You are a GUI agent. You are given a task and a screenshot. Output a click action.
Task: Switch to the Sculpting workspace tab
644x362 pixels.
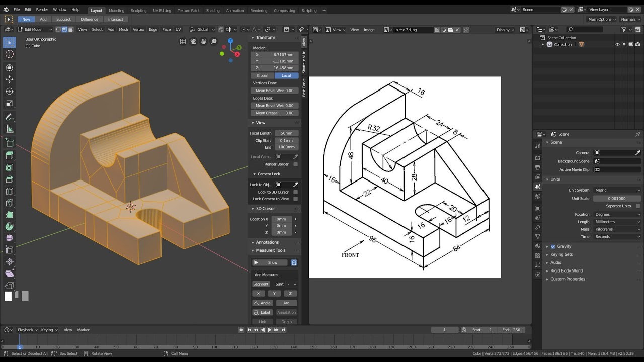click(x=138, y=10)
